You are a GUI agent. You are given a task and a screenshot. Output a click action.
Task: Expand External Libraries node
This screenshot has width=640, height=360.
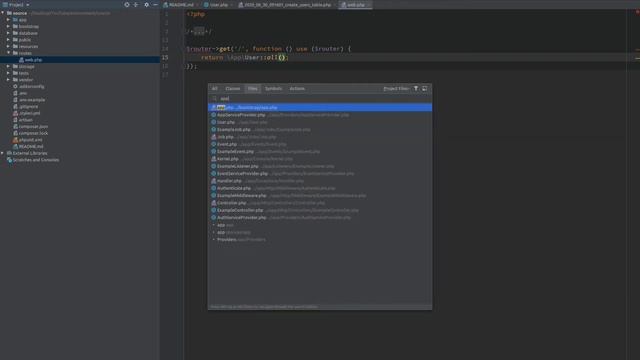[x=3, y=153]
